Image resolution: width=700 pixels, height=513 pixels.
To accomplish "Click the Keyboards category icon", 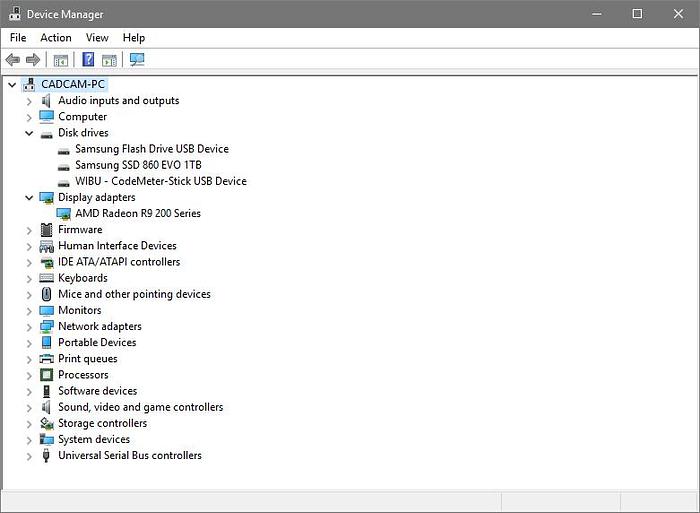I will (46, 278).
